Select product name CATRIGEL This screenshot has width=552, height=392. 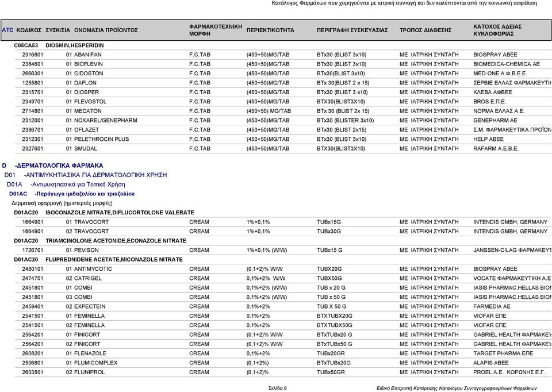tap(87, 278)
